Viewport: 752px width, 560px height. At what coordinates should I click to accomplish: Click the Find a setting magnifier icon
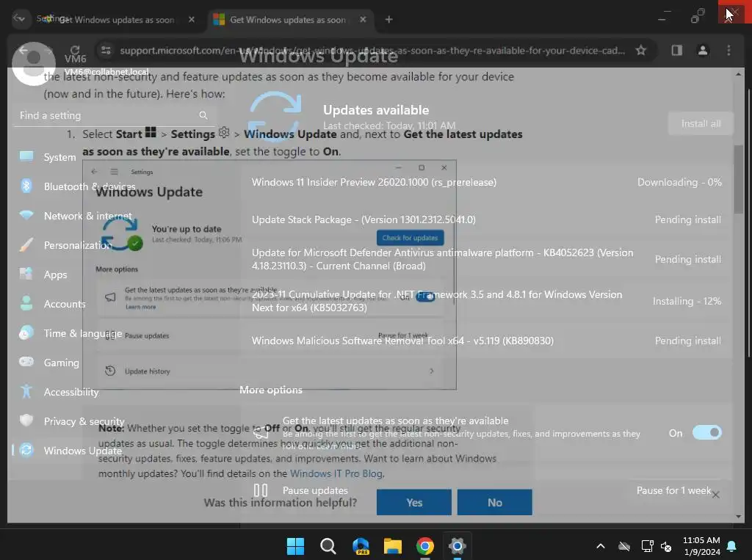coord(203,115)
